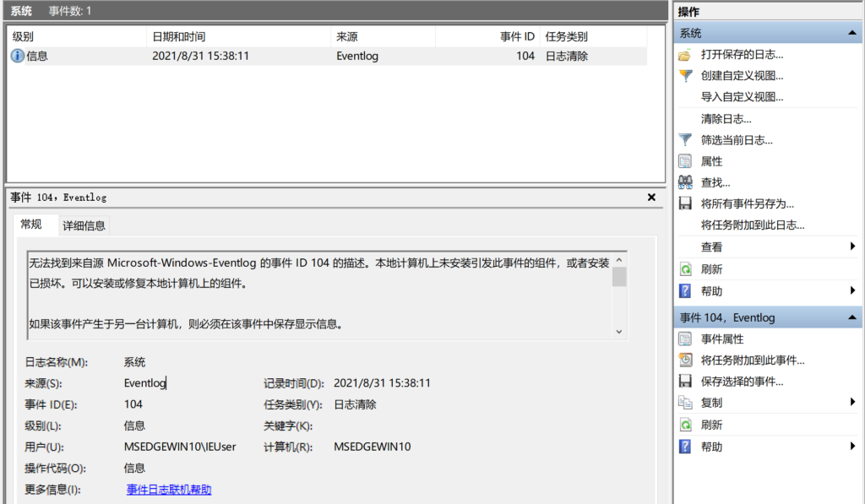The height and width of the screenshot is (504, 865).
Task: Click 筛选当前日志 text
Action: 737,140
